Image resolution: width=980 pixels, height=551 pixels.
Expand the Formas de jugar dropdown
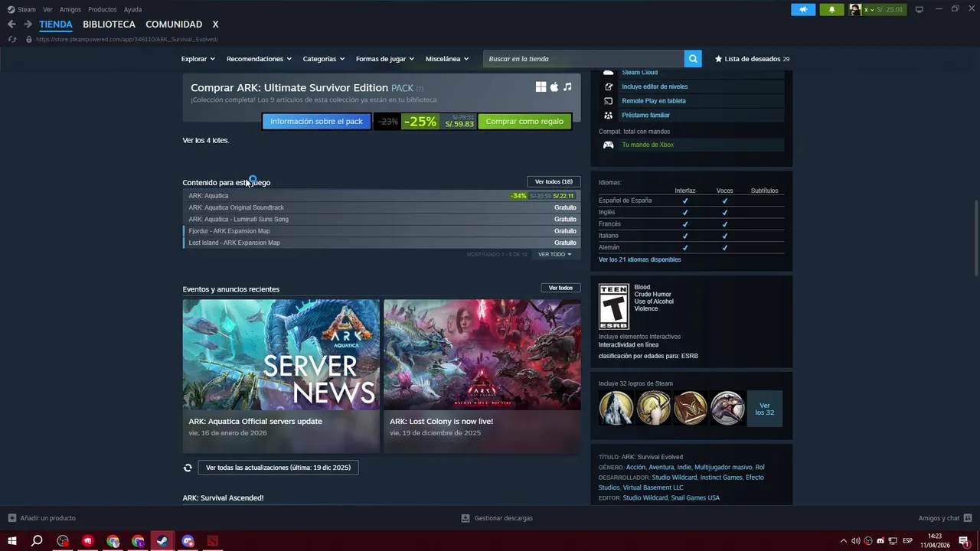coord(384,59)
